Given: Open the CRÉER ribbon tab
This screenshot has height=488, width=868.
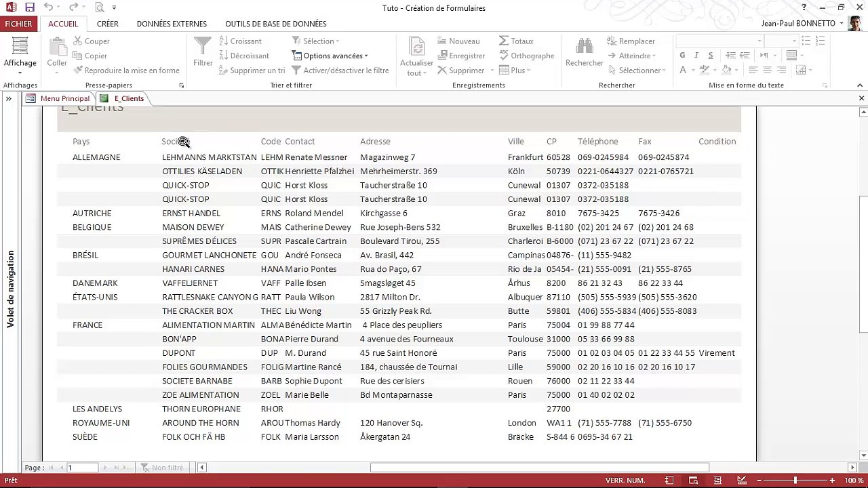Looking at the screenshot, I should [x=107, y=24].
